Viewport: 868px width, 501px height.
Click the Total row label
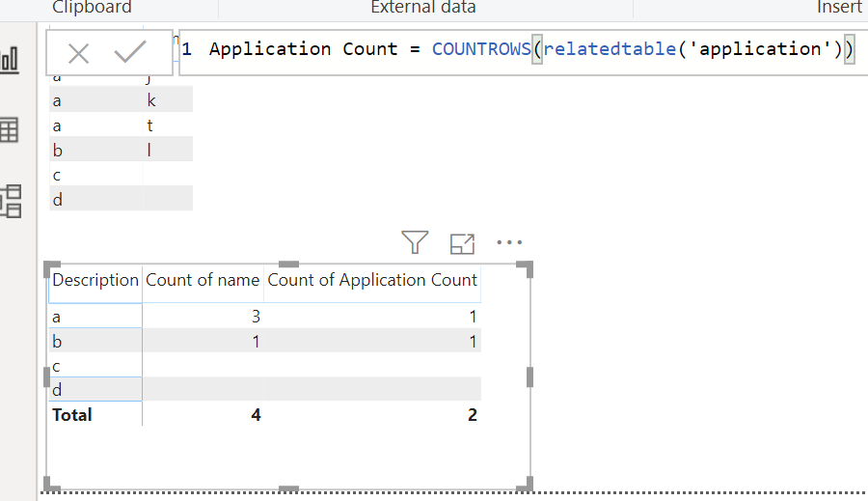pyautogui.click(x=72, y=414)
